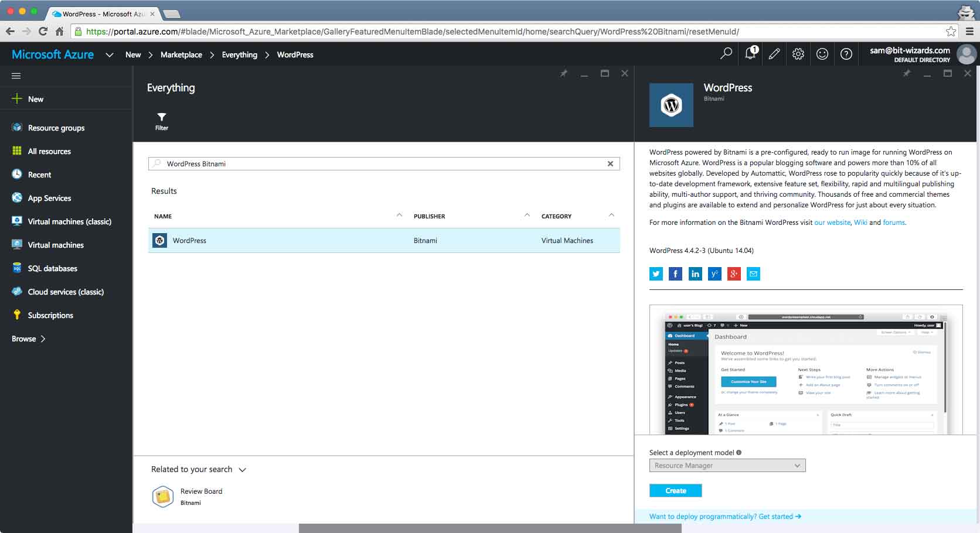Open All resources from sidebar
980x533 pixels.
[49, 151]
